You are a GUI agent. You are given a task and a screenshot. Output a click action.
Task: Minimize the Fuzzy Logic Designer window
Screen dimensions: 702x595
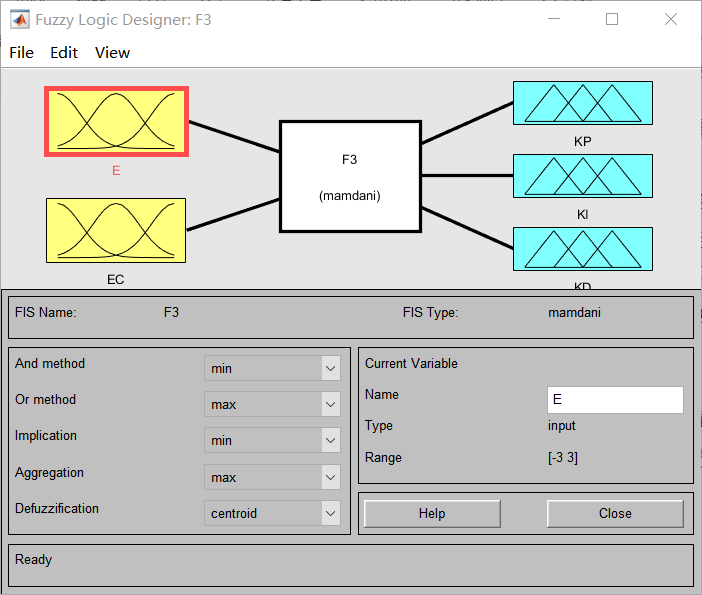pyautogui.click(x=554, y=19)
